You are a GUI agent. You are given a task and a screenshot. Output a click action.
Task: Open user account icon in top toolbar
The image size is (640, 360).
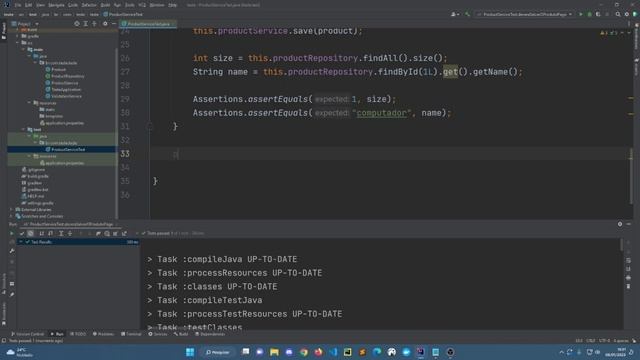(x=454, y=14)
